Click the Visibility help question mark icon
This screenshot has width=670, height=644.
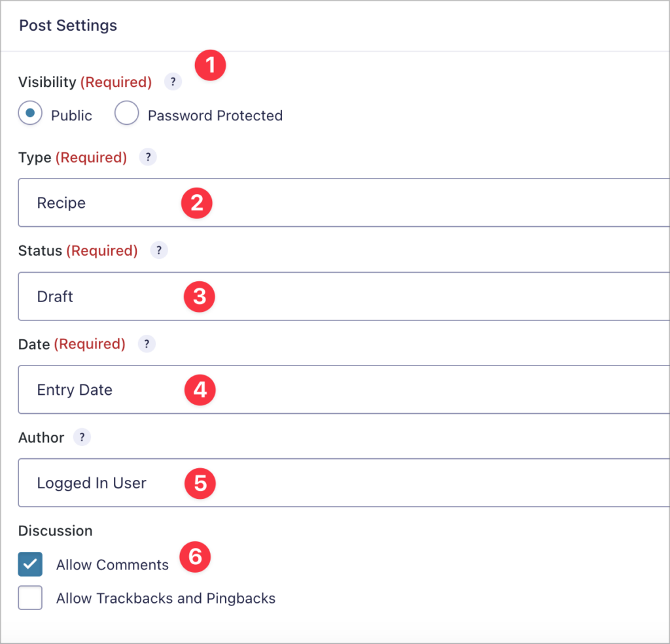coord(173,82)
